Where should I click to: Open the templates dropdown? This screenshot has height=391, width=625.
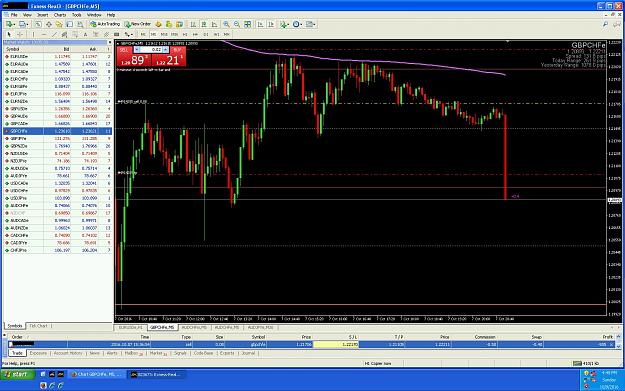click(311, 24)
